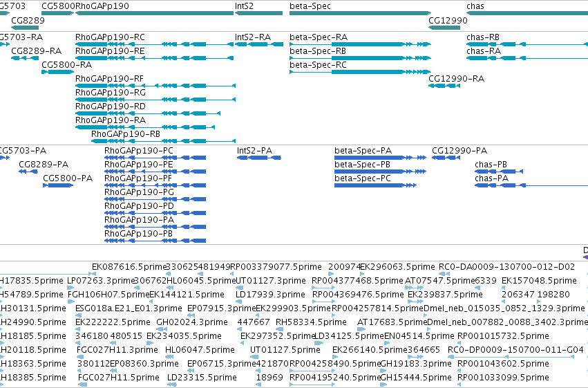Click transcript RhoGAPp190-RD label
This screenshot has width=588, height=388.
pyautogui.click(x=111, y=107)
